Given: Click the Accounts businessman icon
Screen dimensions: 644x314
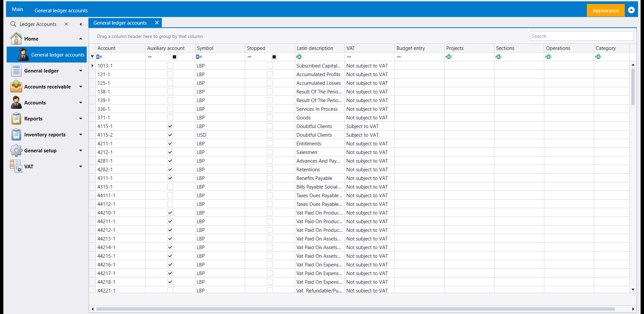Looking at the screenshot, I should click(x=16, y=102).
